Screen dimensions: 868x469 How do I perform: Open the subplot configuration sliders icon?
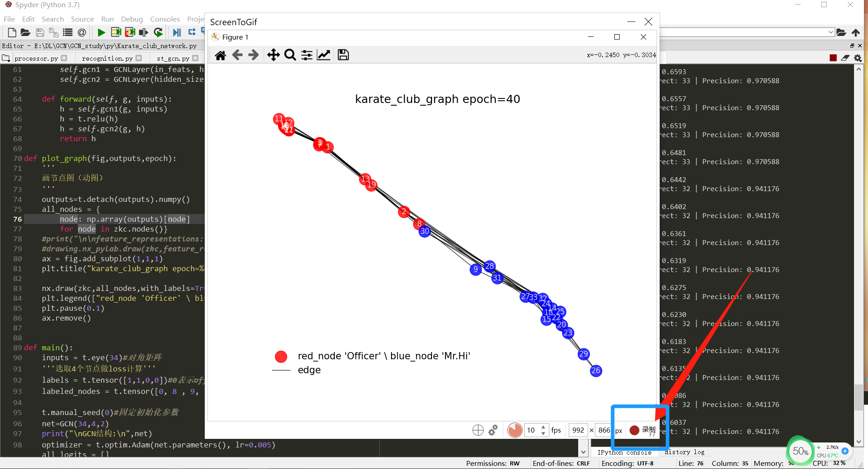pos(306,55)
